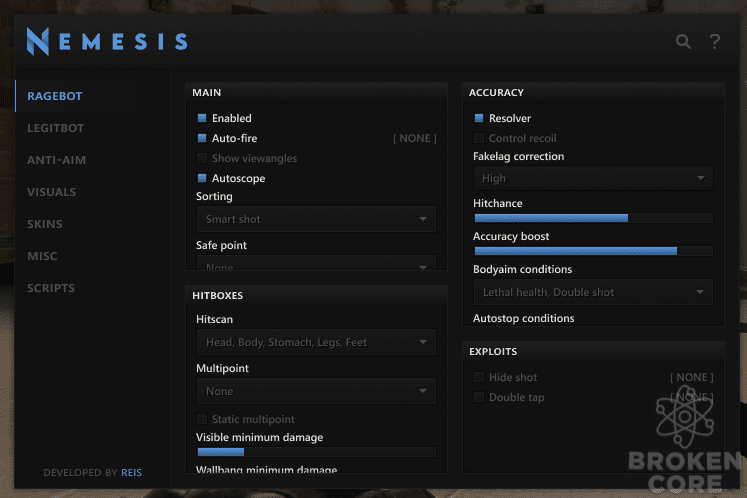Click the Autostop conditions label
This screenshot has height=498, width=747.
point(524,318)
